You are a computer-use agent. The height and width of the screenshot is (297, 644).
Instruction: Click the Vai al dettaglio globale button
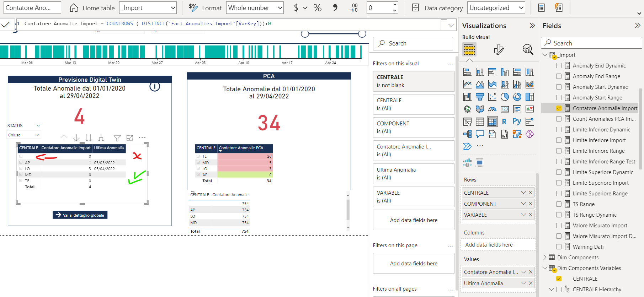pyautogui.click(x=80, y=215)
